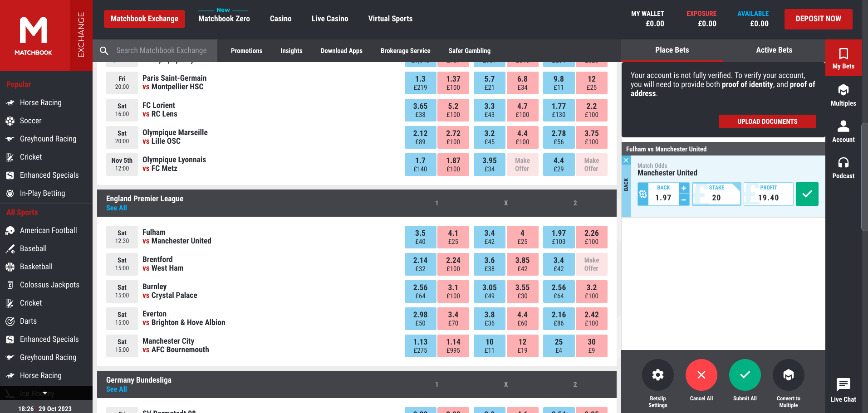Back Paris Saint-Germain at 1.3
Image resolution: width=868 pixels, height=413 pixels.
click(x=420, y=83)
